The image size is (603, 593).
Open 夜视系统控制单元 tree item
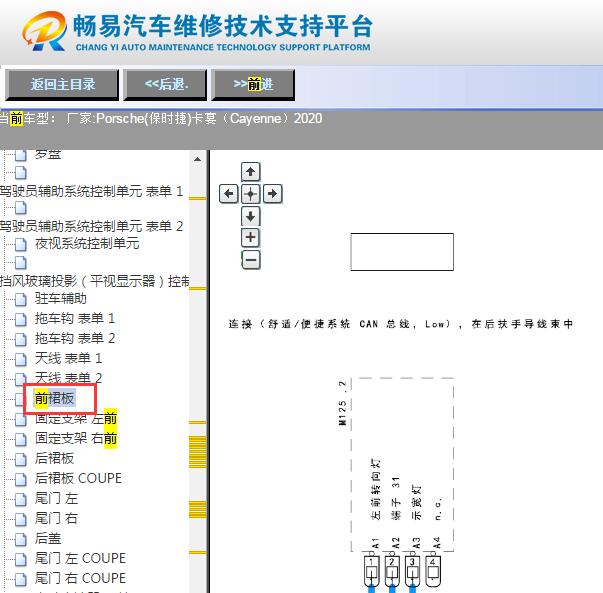pos(87,243)
